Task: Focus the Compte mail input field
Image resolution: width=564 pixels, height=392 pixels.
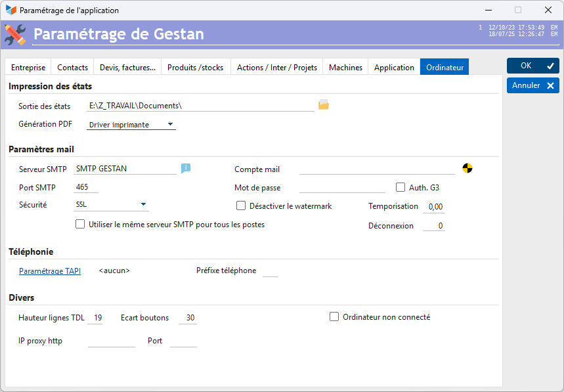Action: click(377, 169)
